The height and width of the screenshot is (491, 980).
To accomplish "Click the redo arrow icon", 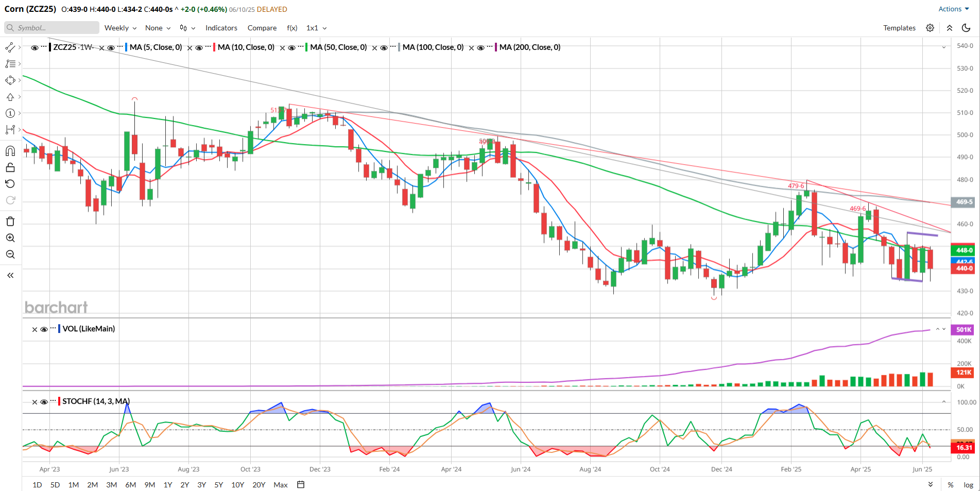I will tap(10, 200).
